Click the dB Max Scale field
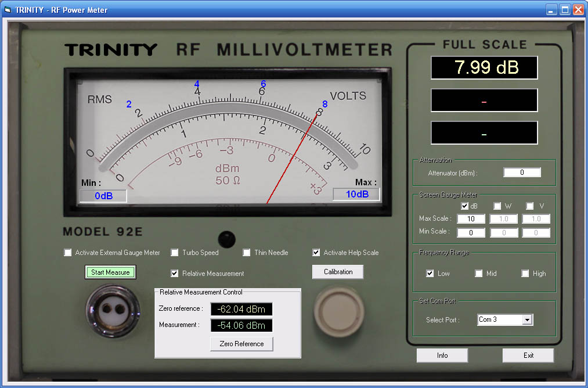588x388 pixels. coord(471,219)
